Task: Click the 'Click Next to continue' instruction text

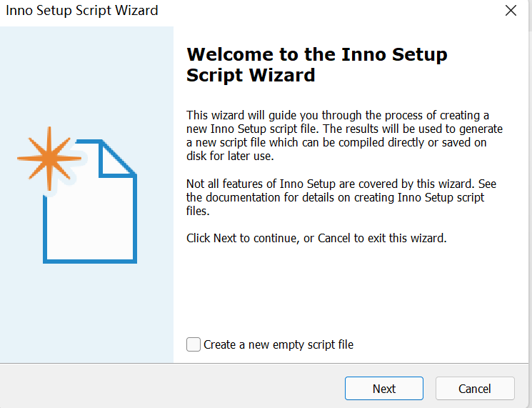Action: [x=316, y=238]
